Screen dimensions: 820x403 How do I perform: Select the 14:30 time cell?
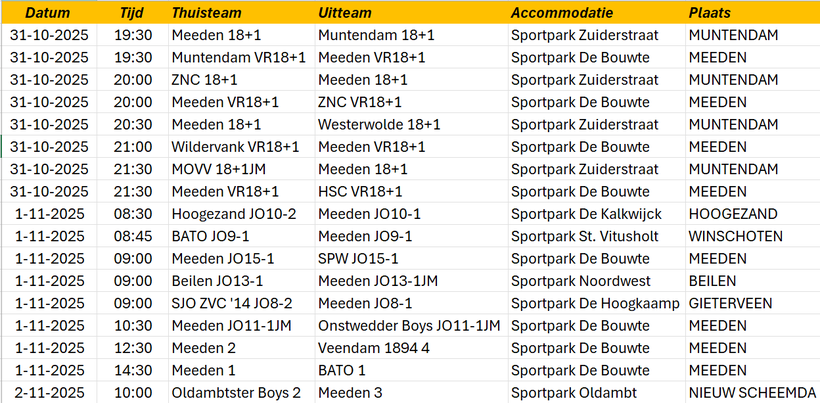point(133,370)
